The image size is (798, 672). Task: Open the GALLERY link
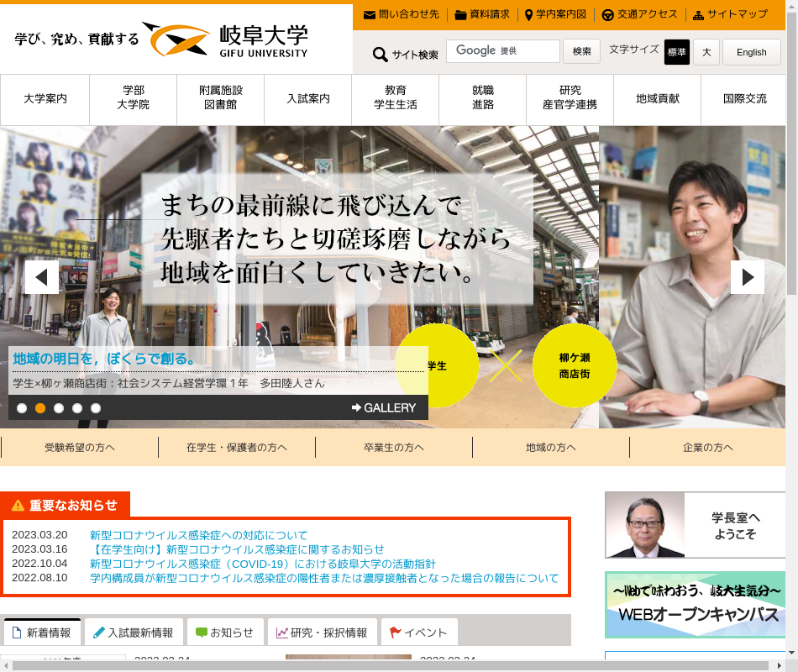[384, 407]
